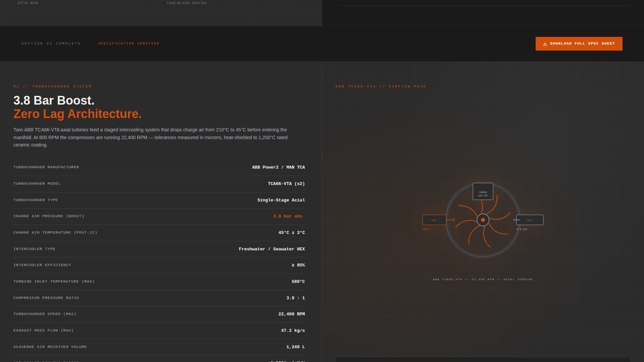Viewport: 644px width, 362px height.
Task: Click the 22,400 RPM caption below the diagram
Action: [x=483, y=279]
